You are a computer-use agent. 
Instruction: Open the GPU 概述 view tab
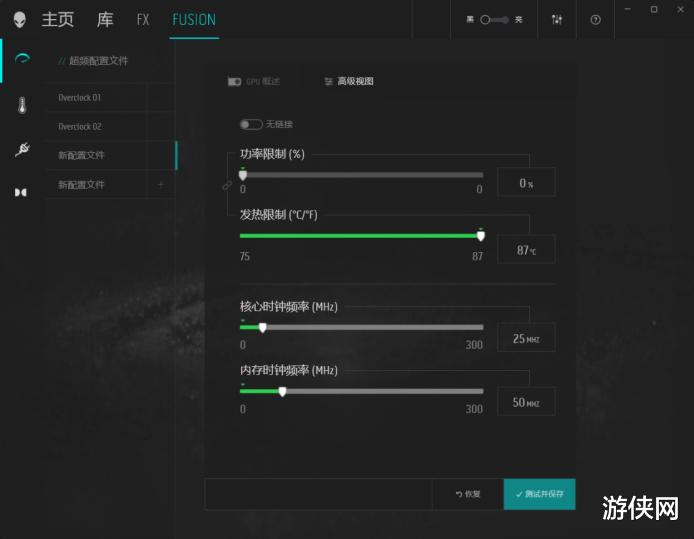coord(254,81)
